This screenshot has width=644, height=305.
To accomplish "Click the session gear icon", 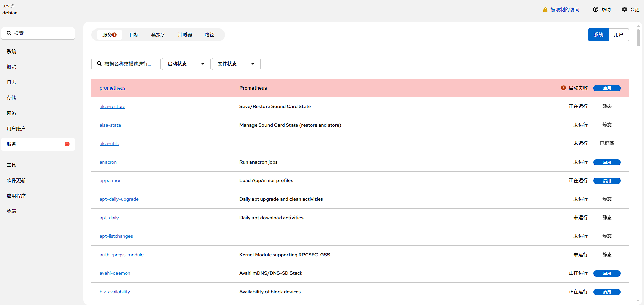I will pyautogui.click(x=624, y=10).
